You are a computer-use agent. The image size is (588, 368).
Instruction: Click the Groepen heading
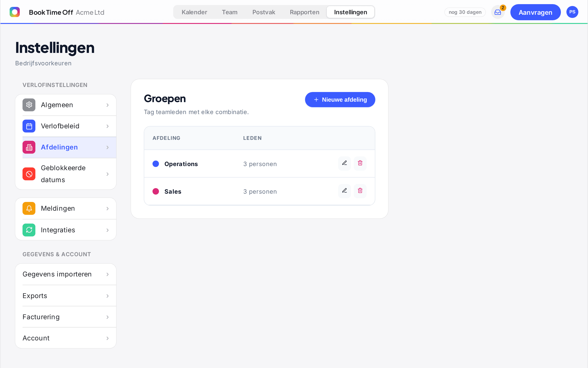(x=165, y=99)
